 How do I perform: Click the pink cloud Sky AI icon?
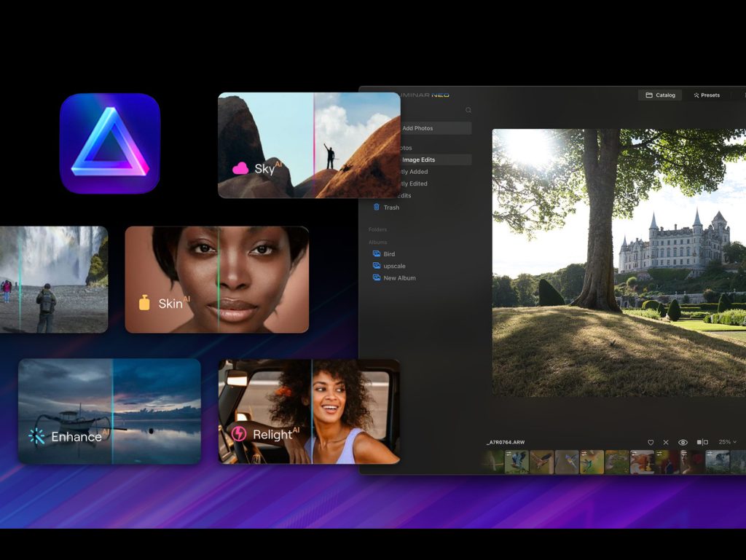(240, 169)
